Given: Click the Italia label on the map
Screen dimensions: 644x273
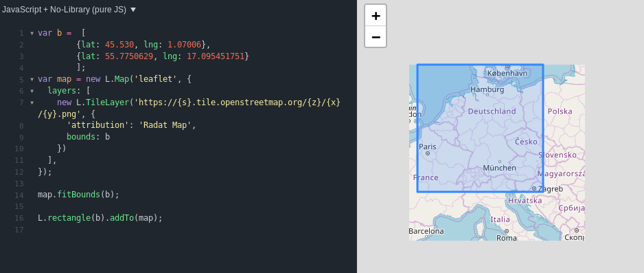Looking at the screenshot, I should 500,219.
